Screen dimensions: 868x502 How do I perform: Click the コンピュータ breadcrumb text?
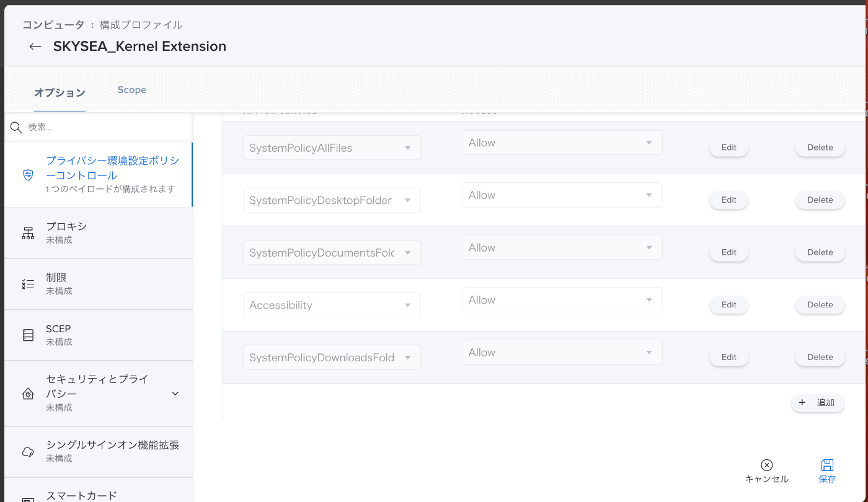[x=53, y=25]
